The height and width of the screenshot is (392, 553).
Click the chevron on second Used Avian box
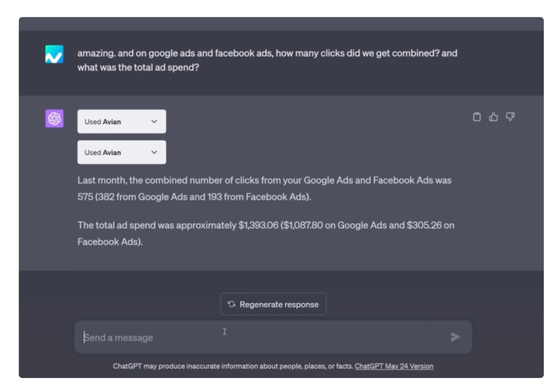[154, 152]
